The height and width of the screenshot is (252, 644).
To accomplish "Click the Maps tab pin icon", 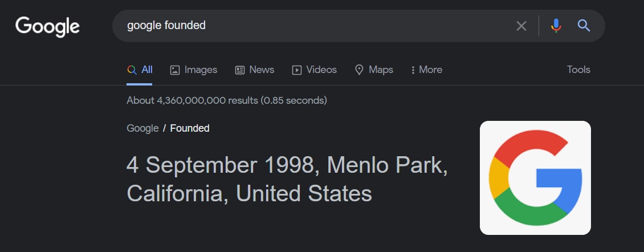I will point(359,70).
